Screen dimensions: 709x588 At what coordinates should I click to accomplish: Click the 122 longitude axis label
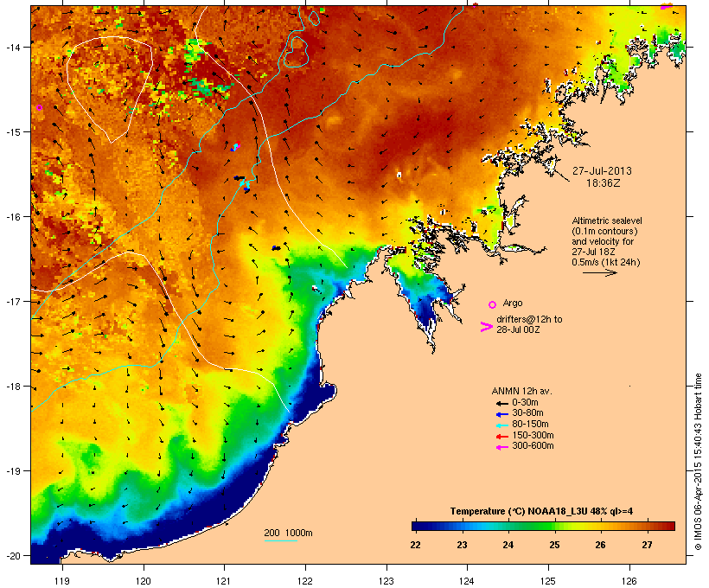[305, 581]
